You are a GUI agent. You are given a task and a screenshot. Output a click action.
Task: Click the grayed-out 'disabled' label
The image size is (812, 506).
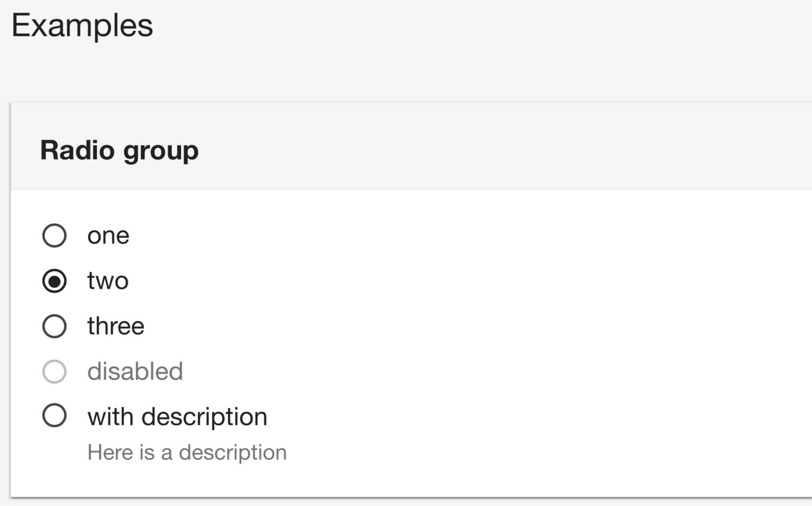click(x=136, y=372)
